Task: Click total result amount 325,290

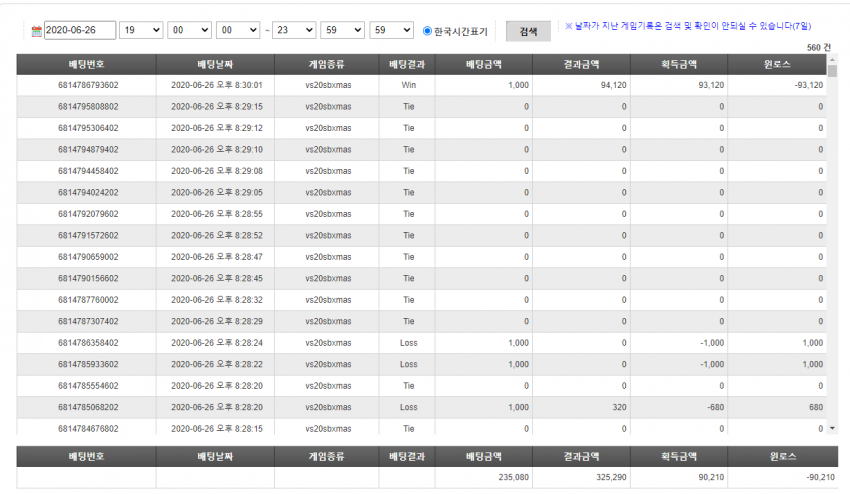Action: [x=611, y=478]
